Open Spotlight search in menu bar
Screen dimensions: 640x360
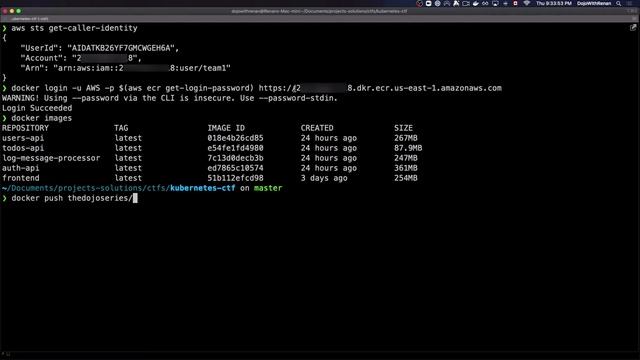pos(618,3)
